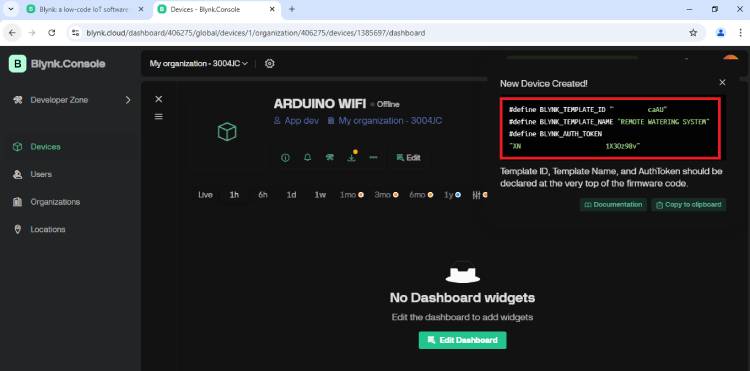
Task: Click the Edit Dashboard green button
Action: 463,340
